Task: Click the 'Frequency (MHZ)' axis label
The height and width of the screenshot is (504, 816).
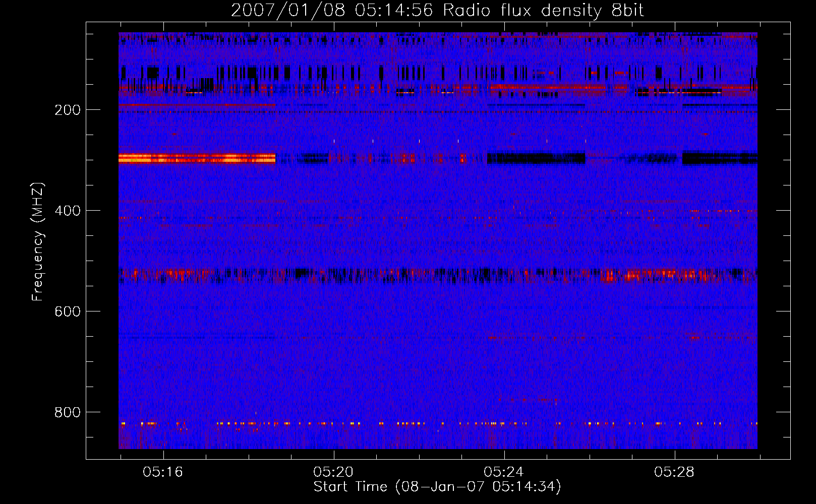Action: [37, 241]
